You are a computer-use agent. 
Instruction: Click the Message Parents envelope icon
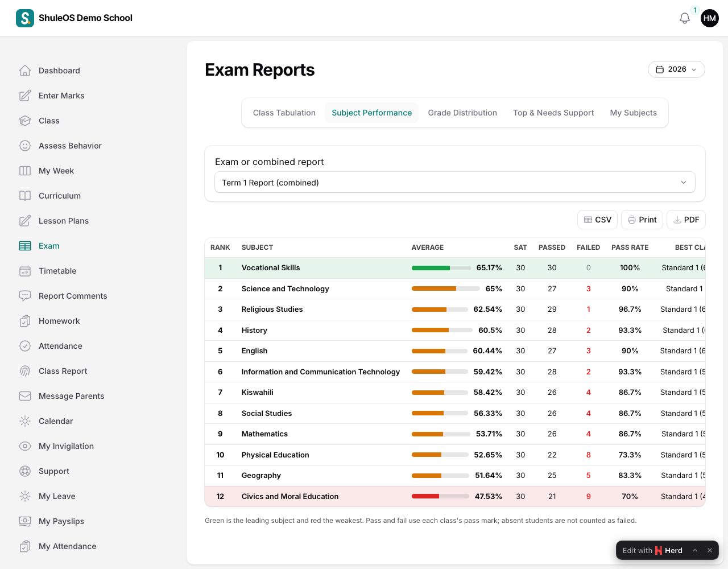click(25, 396)
